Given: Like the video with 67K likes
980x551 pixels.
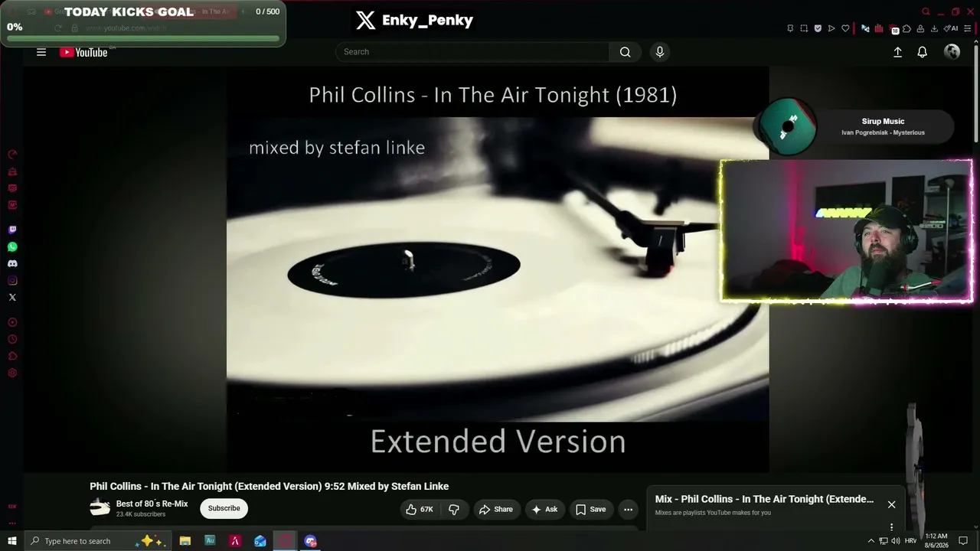Looking at the screenshot, I should tap(419, 510).
